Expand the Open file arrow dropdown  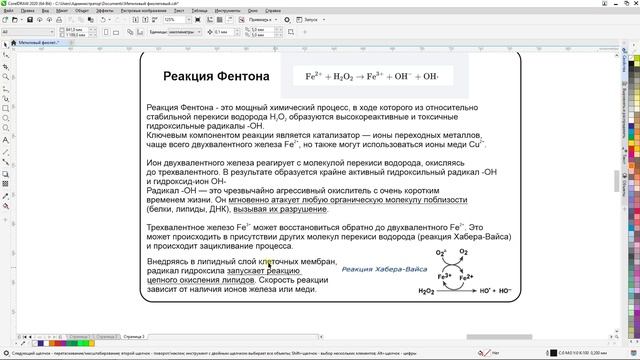(x=21, y=20)
